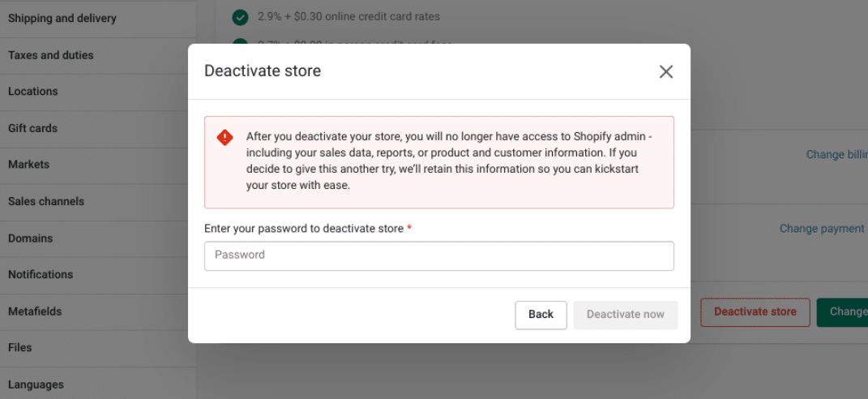Open Notifications settings
Image resolution: width=868 pixels, height=399 pixels.
[x=41, y=275]
